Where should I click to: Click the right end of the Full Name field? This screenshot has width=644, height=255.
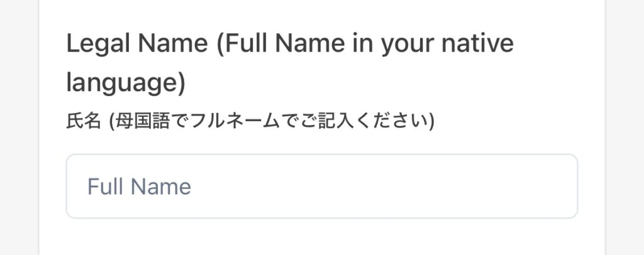click(553, 187)
